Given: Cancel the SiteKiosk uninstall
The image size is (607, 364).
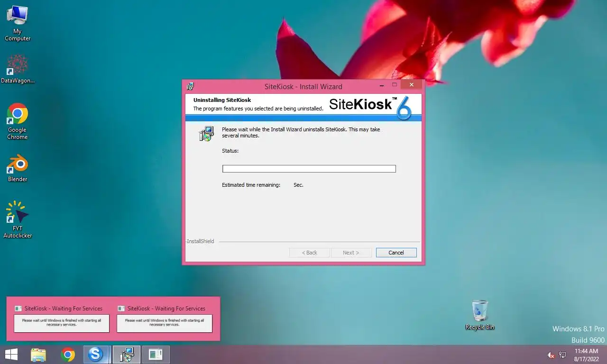Looking at the screenshot, I should [x=396, y=253].
